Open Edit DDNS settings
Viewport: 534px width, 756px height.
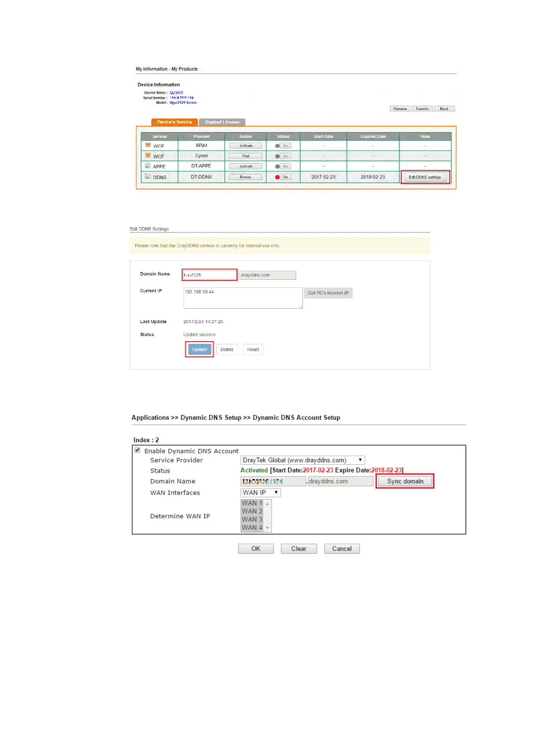(425, 177)
